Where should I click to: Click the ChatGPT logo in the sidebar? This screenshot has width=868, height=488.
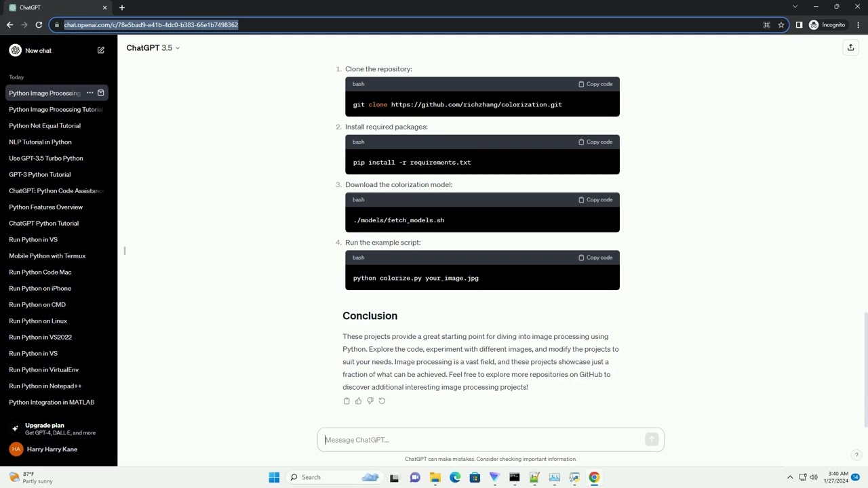tap(15, 50)
